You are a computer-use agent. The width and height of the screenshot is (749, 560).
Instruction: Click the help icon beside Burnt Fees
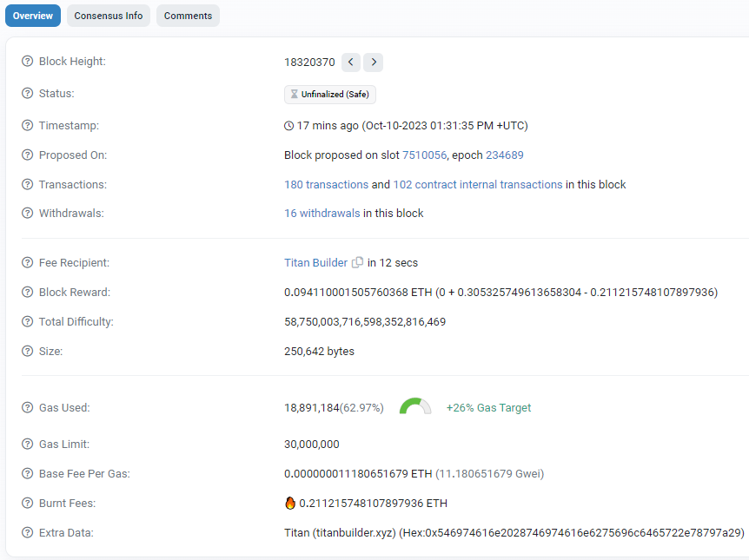[28, 504]
